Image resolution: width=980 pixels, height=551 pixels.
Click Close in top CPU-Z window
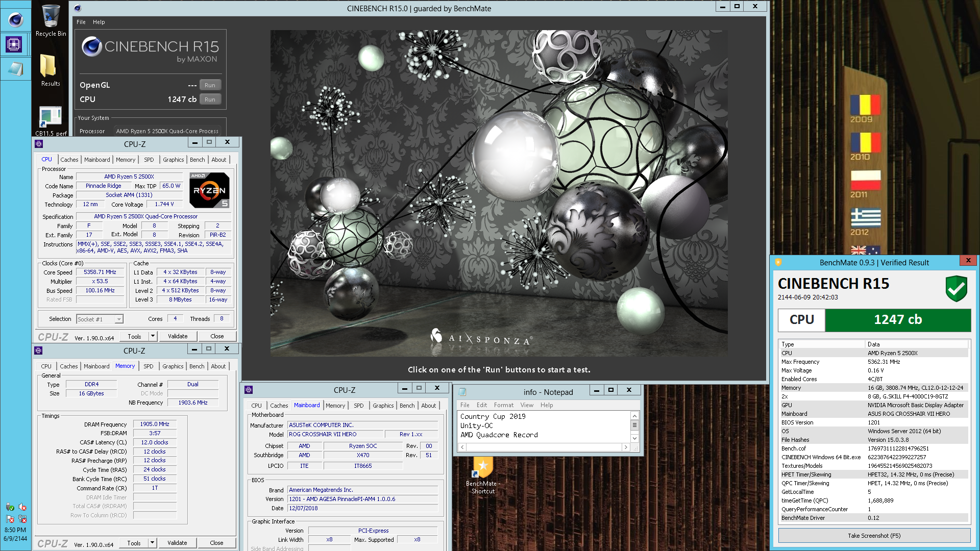[217, 336]
